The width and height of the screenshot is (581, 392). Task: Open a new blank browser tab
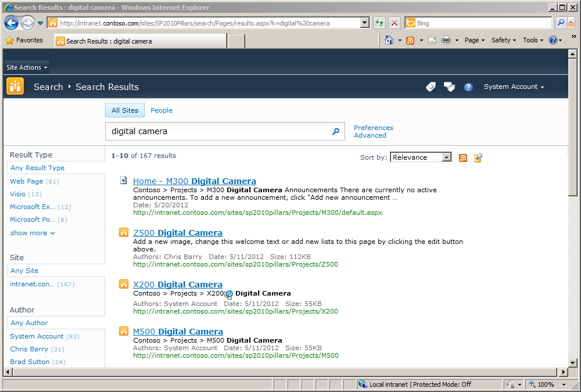pos(236,41)
